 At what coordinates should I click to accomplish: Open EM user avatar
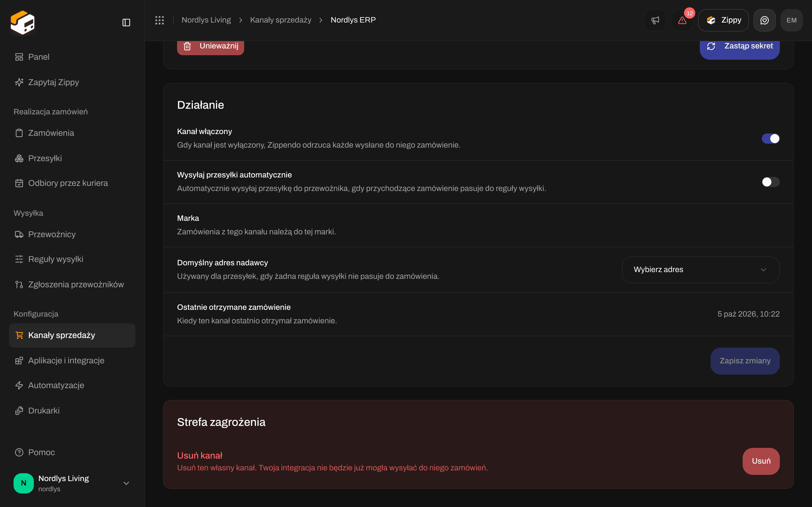click(x=791, y=20)
